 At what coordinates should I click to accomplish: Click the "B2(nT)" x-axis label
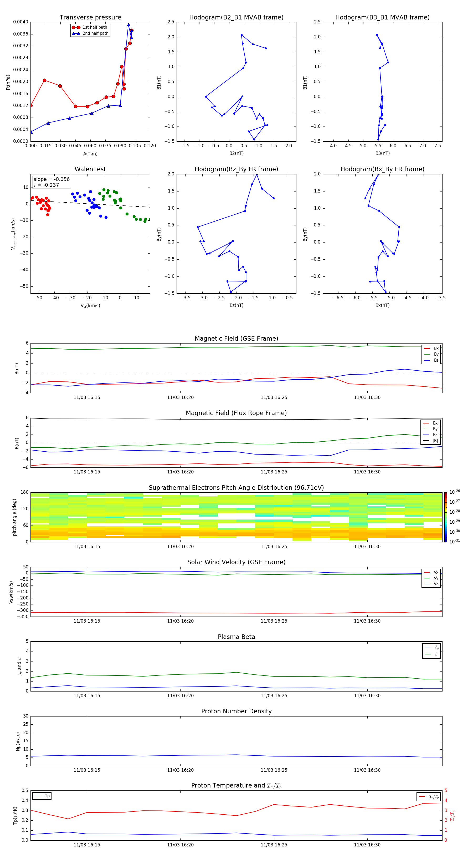coord(236,153)
